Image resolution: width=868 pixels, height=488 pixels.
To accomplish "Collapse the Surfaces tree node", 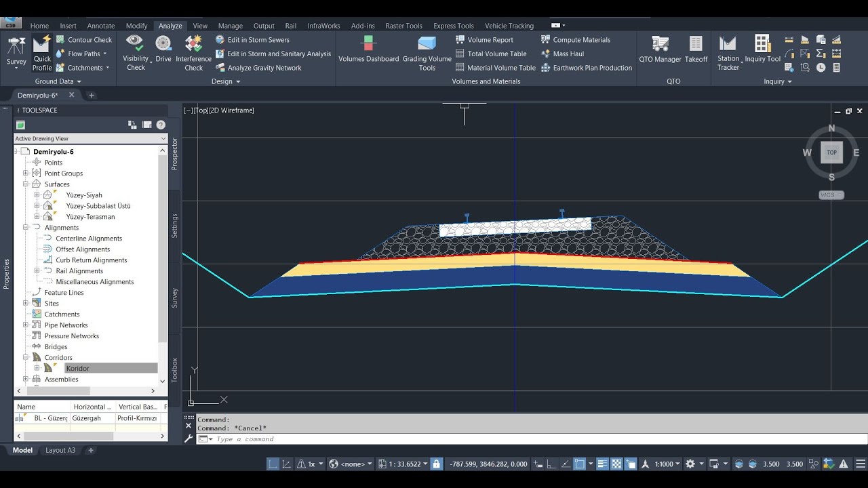I will tap(26, 184).
